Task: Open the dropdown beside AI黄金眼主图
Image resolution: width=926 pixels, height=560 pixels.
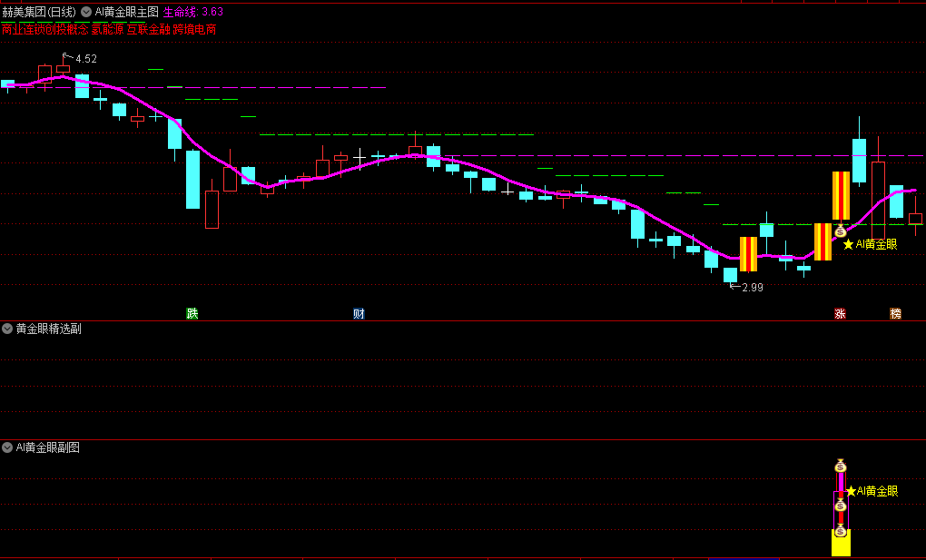Action: (x=86, y=12)
